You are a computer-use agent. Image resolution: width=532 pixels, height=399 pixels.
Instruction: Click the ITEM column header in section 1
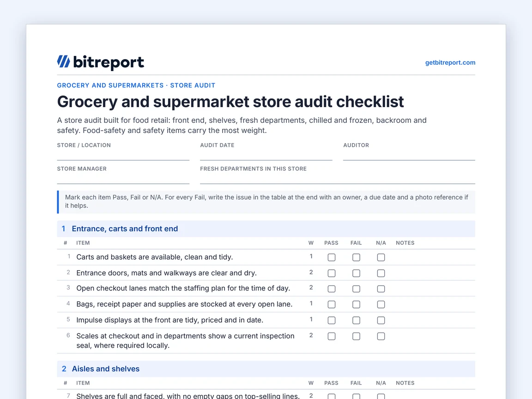pos(83,243)
